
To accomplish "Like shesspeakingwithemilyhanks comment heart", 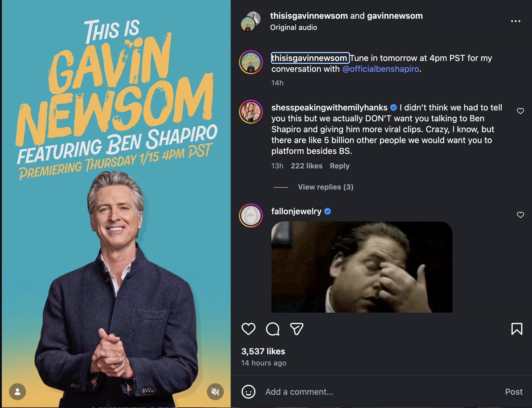I will click(x=520, y=111).
